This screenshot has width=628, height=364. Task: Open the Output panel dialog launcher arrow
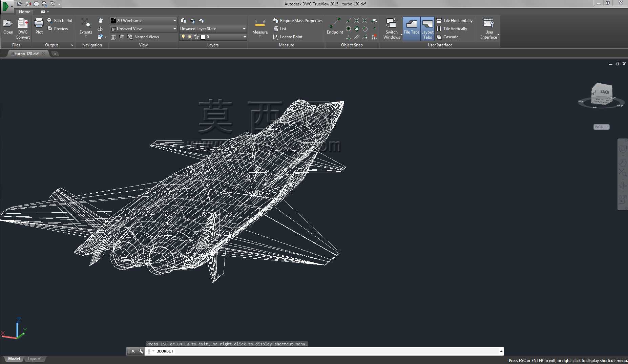[72, 45]
